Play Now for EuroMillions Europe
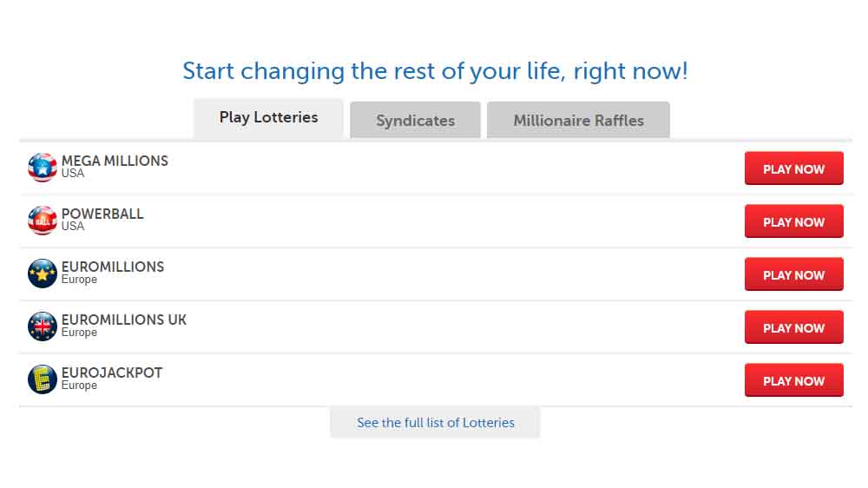This screenshot has height=488, width=868. [794, 274]
